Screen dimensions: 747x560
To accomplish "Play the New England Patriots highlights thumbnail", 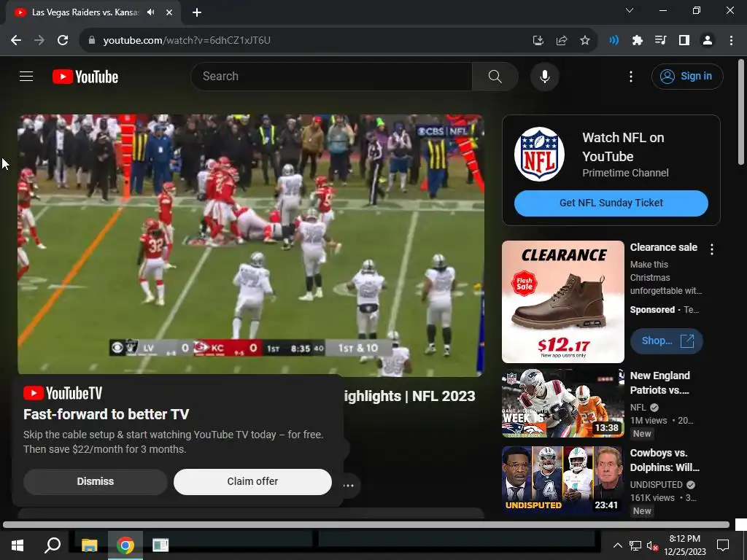I will pos(563,402).
